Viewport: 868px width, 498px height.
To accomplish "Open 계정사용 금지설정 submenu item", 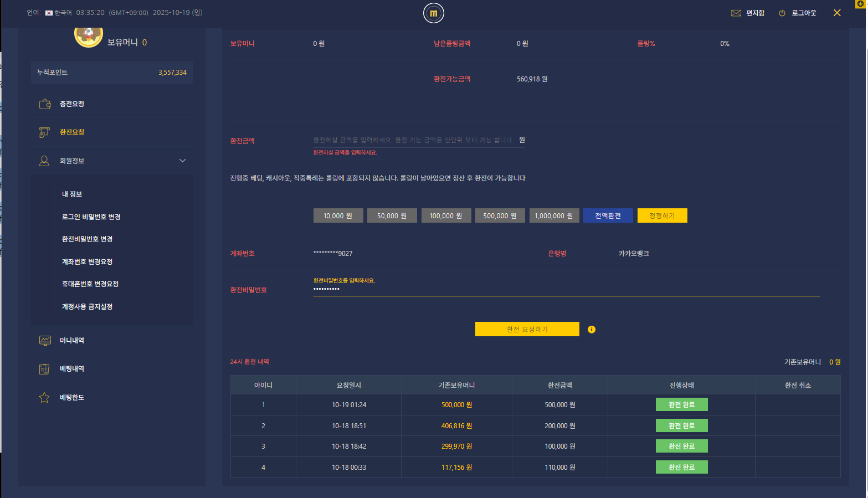I will click(x=88, y=307).
